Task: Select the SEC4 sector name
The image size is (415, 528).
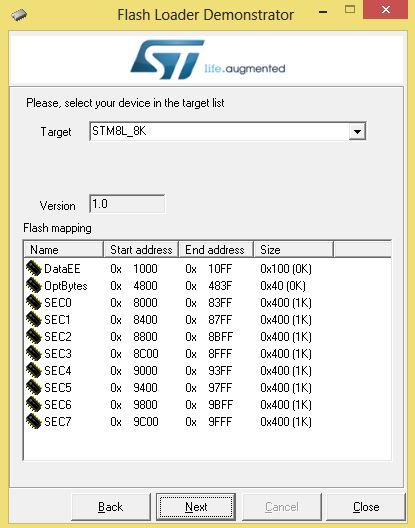Action: pyautogui.click(x=58, y=371)
